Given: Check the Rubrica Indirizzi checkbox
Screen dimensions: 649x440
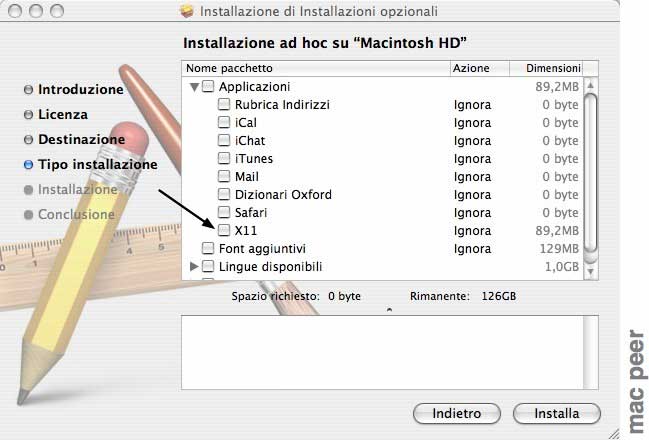Looking at the screenshot, I should (x=224, y=104).
